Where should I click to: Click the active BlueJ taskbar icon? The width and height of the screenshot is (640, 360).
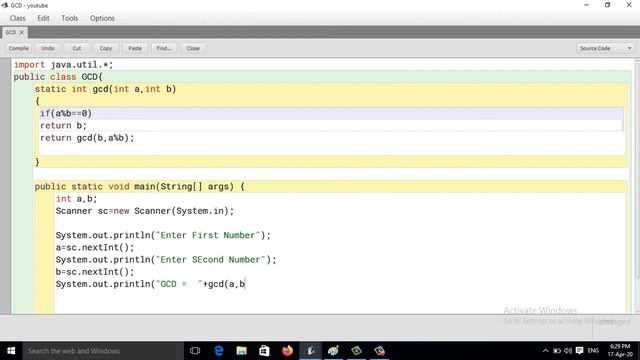pos(311,351)
